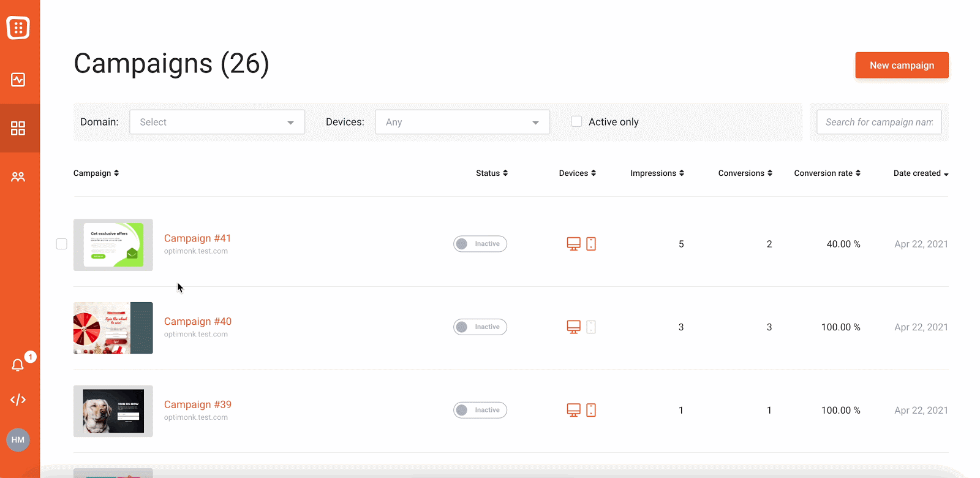The height and width of the screenshot is (478, 980).
Task: Open the notifications bell icon
Action: tap(18, 365)
